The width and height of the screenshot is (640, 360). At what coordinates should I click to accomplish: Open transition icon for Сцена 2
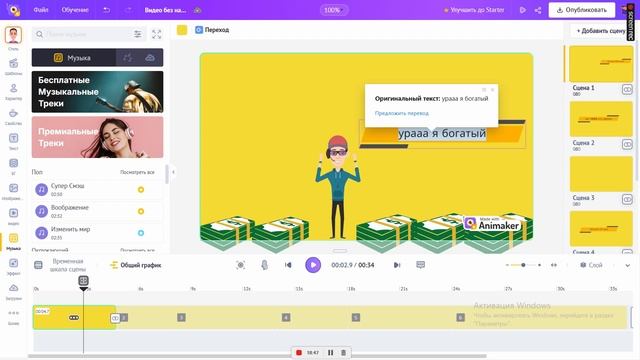coord(627,144)
